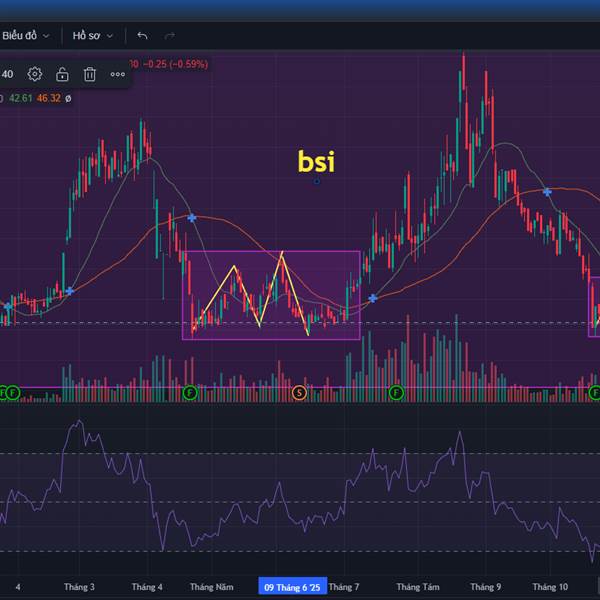
Task: Click the green F marker above Tháng Tám
Action: [x=396, y=393]
